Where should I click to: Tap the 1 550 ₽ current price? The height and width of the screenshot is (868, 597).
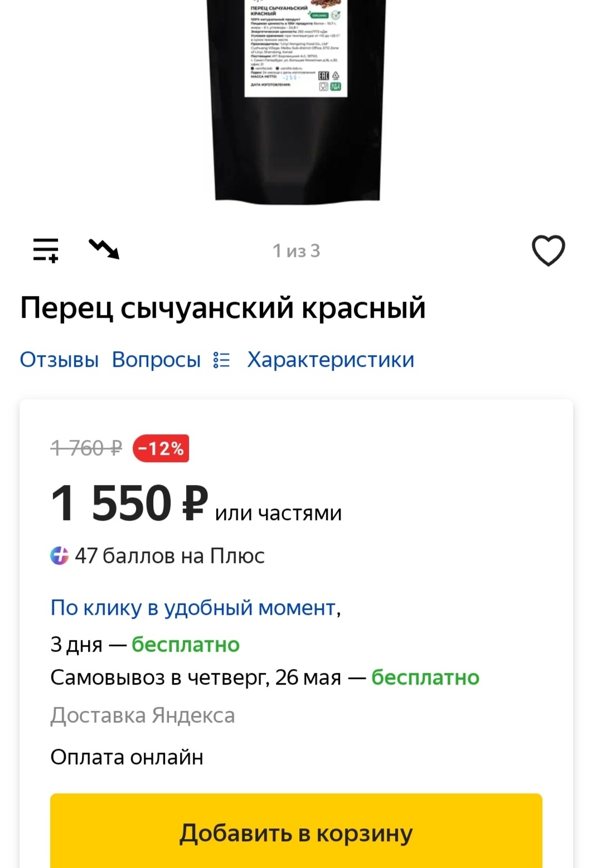(x=129, y=503)
